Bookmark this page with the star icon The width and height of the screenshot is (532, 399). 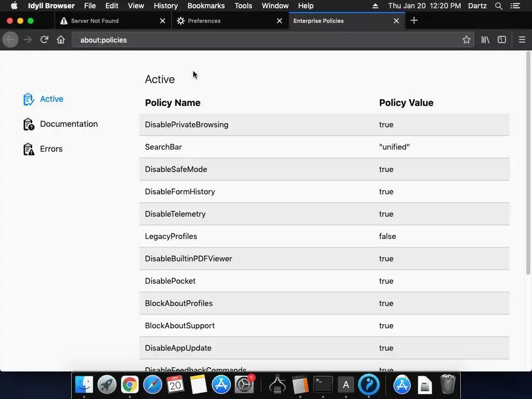point(467,39)
